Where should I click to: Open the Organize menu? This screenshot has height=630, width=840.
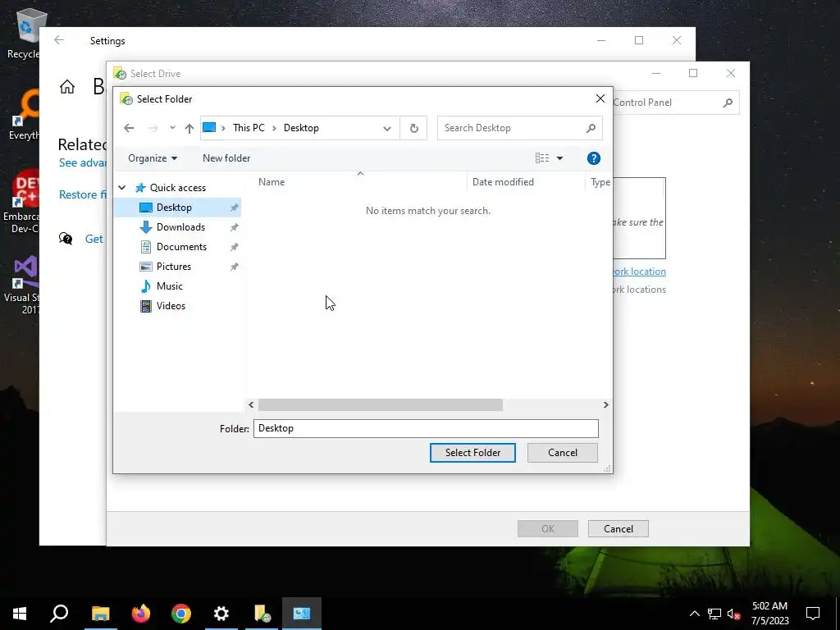coord(153,158)
